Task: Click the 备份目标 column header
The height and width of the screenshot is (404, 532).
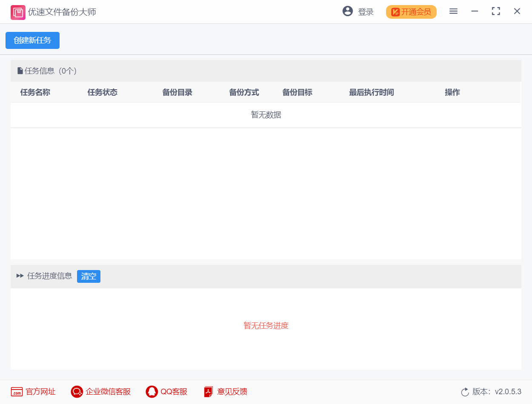Action: coord(297,92)
